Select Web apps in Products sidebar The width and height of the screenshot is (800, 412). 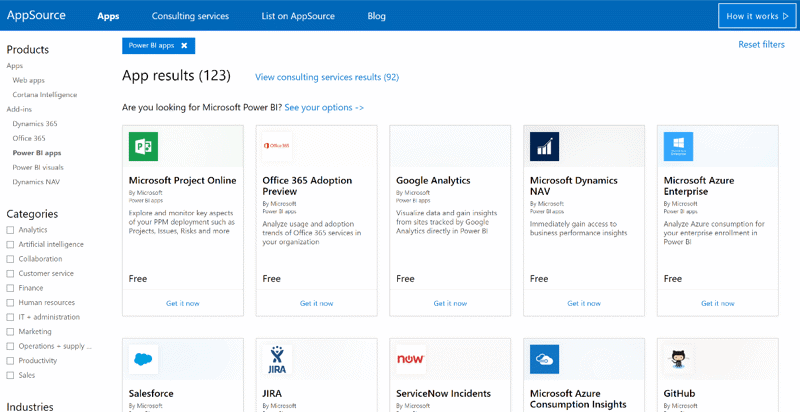29,80
